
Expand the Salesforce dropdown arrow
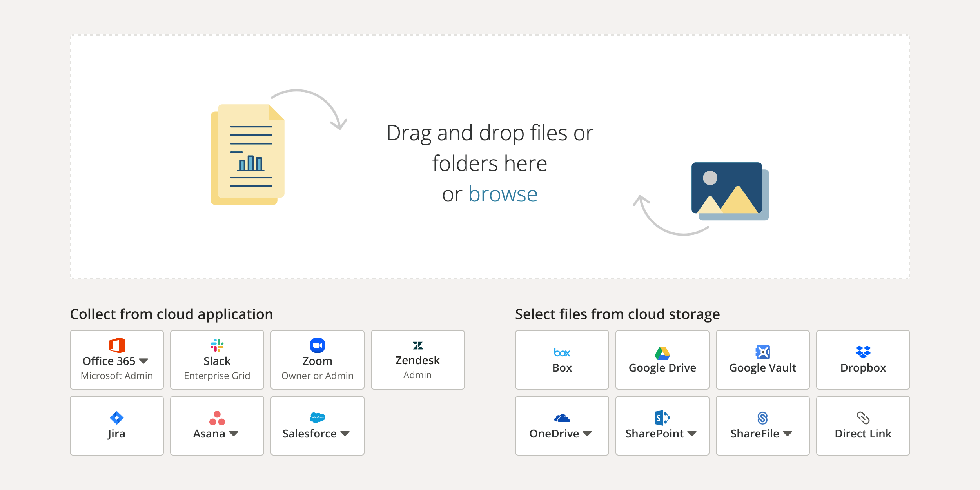pyautogui.click(x=345, y=434)
